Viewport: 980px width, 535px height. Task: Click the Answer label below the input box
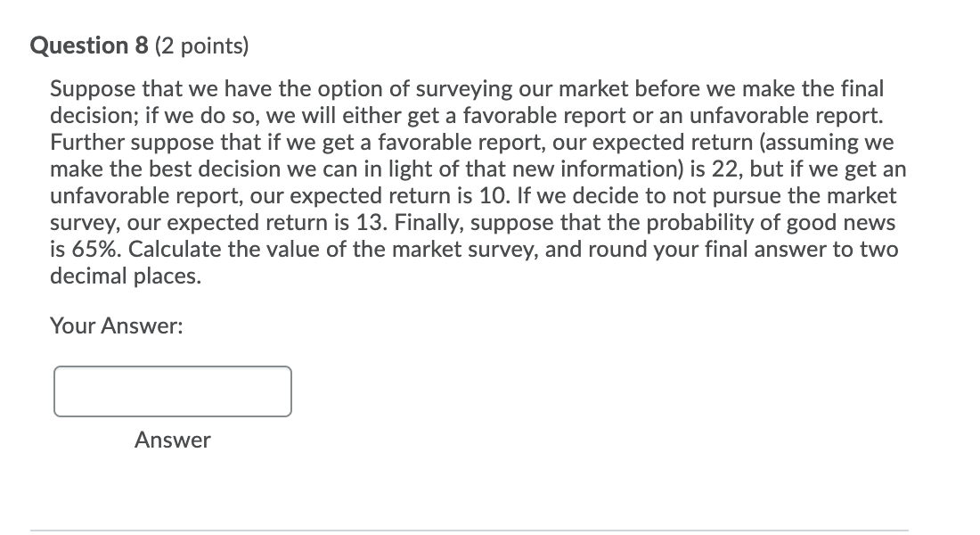pyautogui.click(x=173, y=440)
